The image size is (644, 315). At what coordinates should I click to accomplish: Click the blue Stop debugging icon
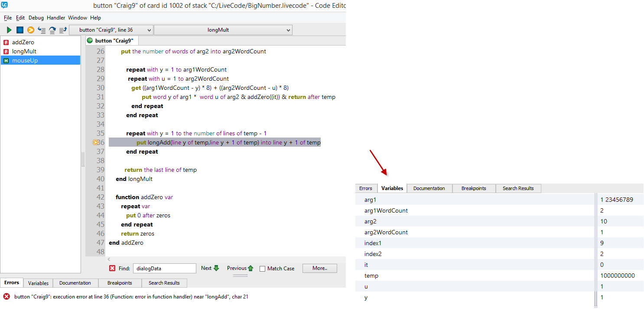[20, 30]
